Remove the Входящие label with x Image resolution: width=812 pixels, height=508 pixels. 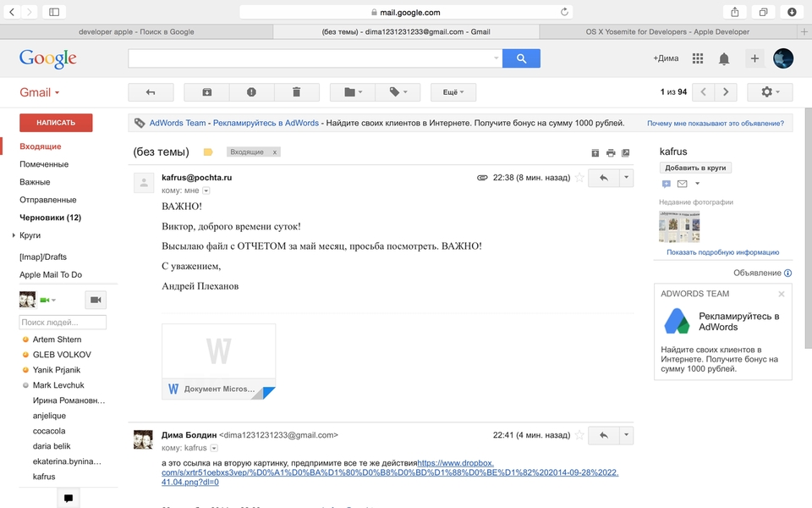point(274,152)
